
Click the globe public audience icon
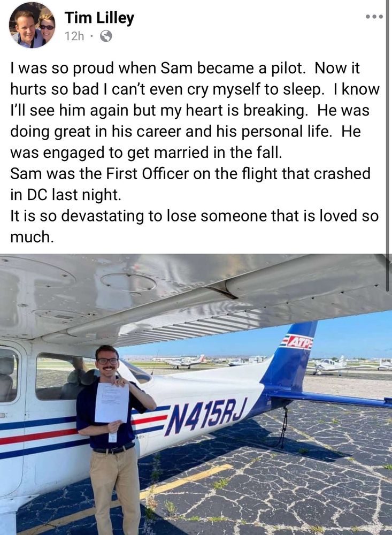[106, 35]
